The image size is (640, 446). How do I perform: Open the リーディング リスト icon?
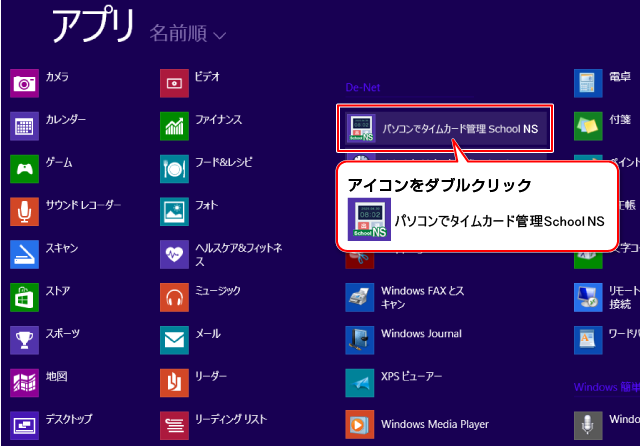(x=174, y=426)
